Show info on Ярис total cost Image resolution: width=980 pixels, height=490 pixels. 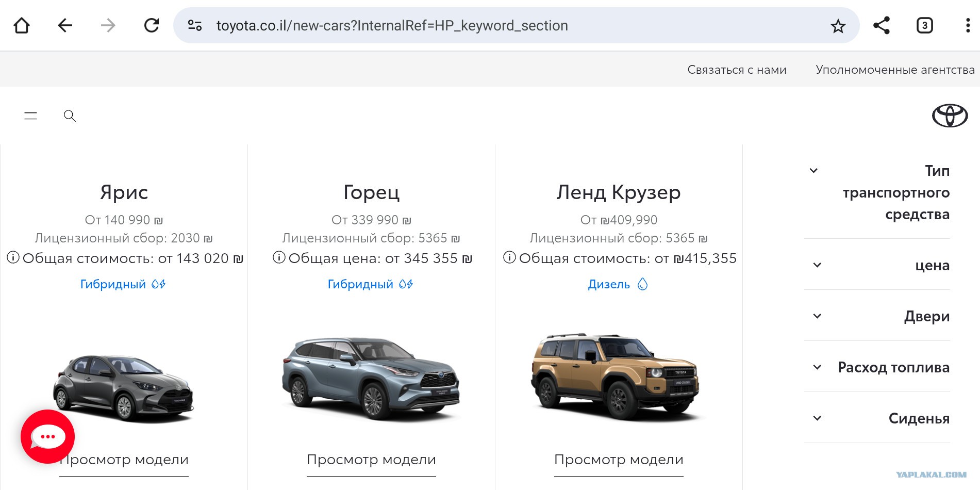coord(13,257)
